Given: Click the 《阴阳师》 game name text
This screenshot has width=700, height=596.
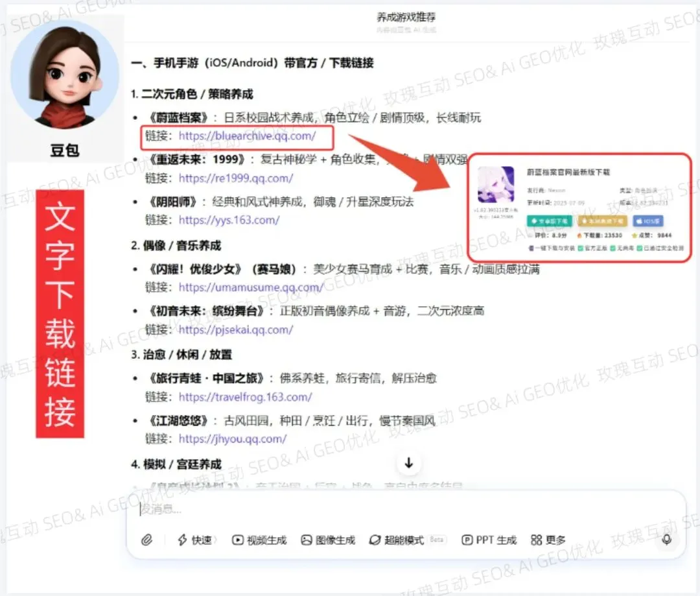Looking at the screenshot, I should [x=172, y=202].
